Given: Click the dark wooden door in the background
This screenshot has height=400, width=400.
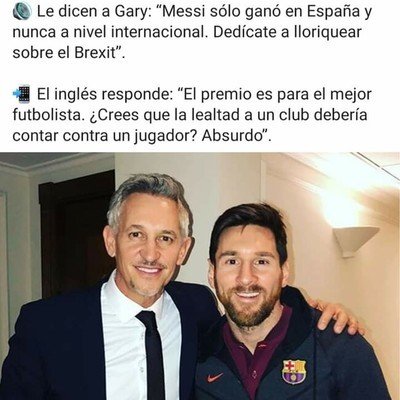Looking at the screenshot, I should tap(76, 233).
